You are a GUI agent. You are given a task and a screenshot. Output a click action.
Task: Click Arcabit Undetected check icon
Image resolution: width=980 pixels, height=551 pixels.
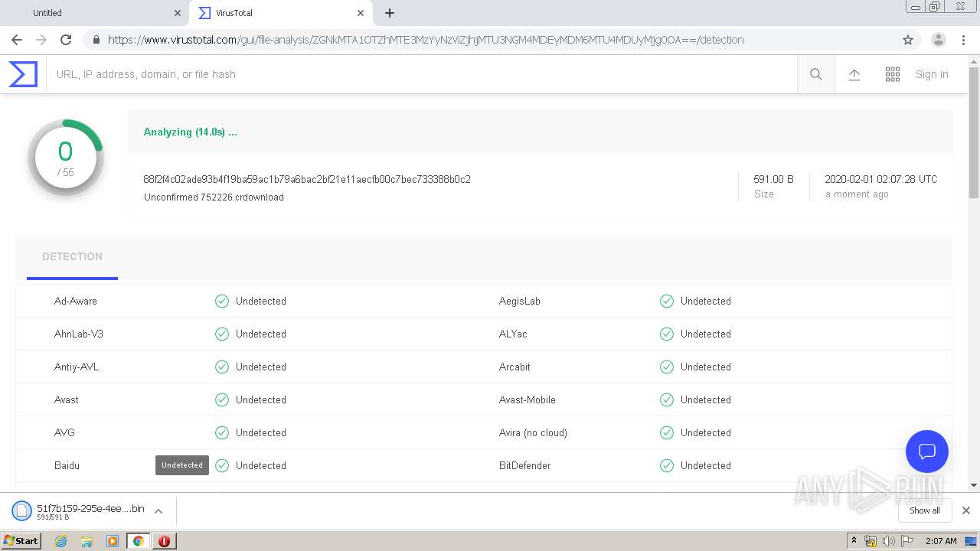click(x=667, y=367)
